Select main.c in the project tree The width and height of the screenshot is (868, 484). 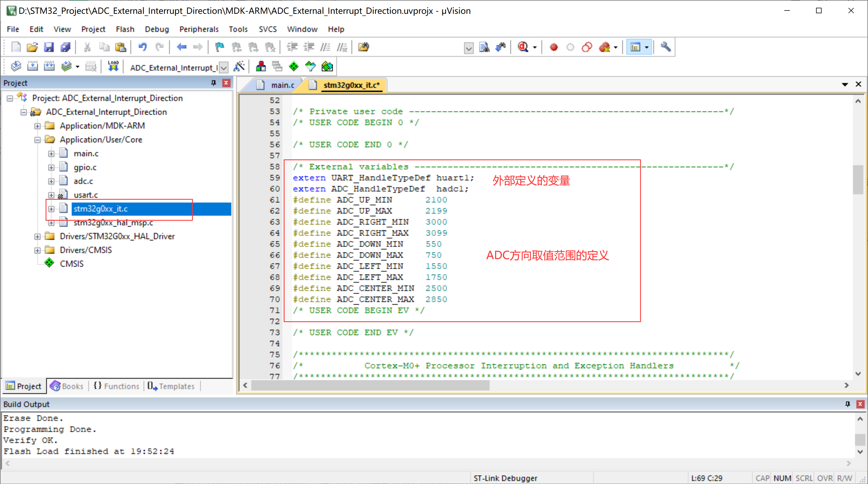coord(86,153)
